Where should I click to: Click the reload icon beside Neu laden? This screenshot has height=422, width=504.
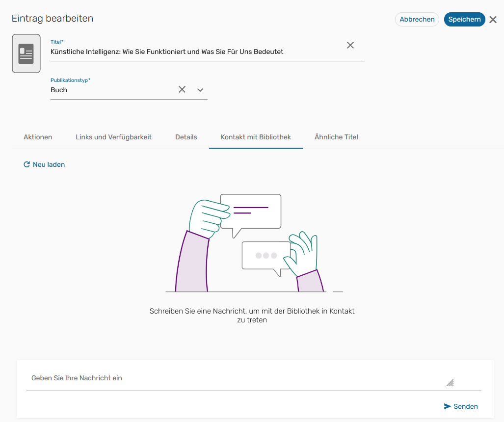click(x=27, y=164)
